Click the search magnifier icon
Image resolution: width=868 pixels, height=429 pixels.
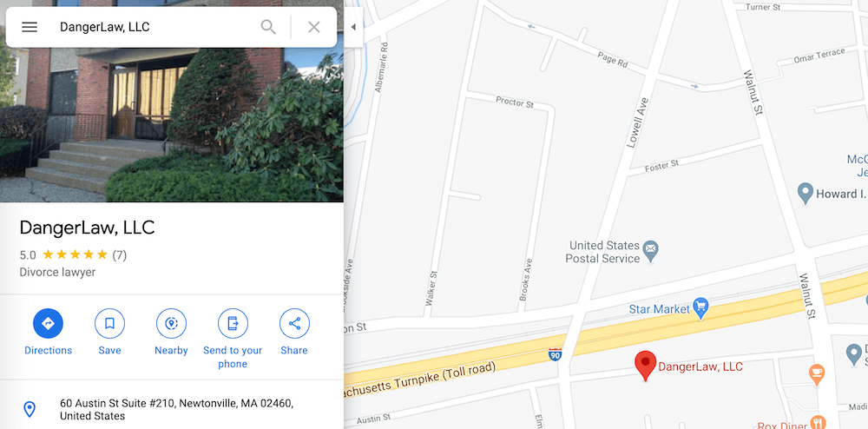click(268, 27)
